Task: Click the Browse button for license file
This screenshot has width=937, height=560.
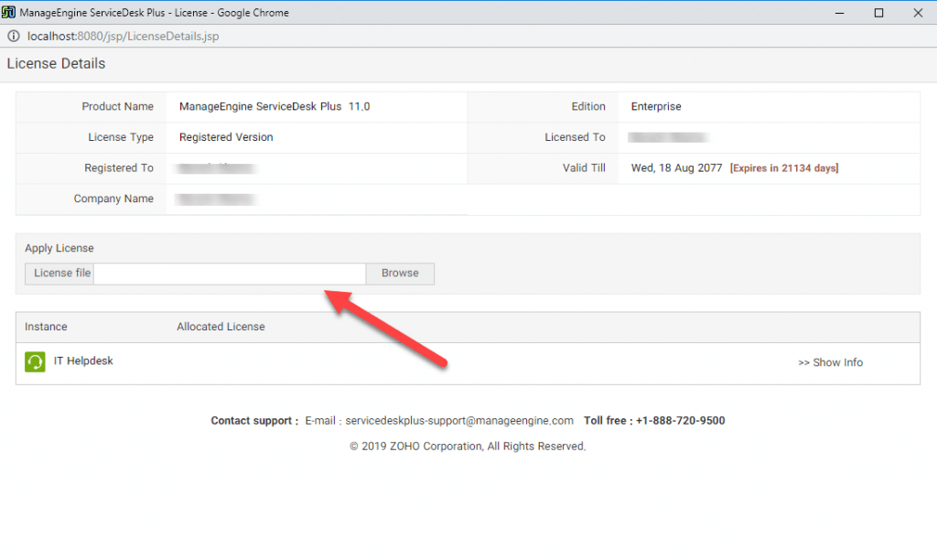Action: click(x=400, y=273)
